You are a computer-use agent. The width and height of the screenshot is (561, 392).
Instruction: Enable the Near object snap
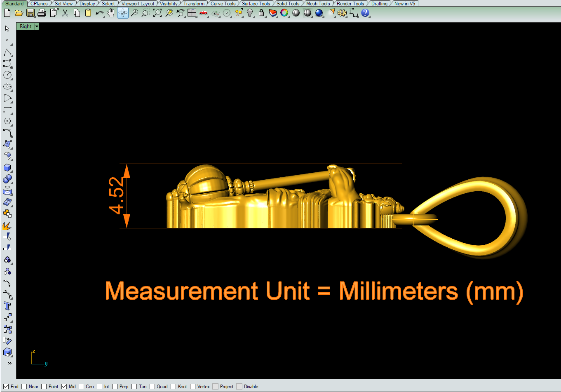(x=24, y=387)
